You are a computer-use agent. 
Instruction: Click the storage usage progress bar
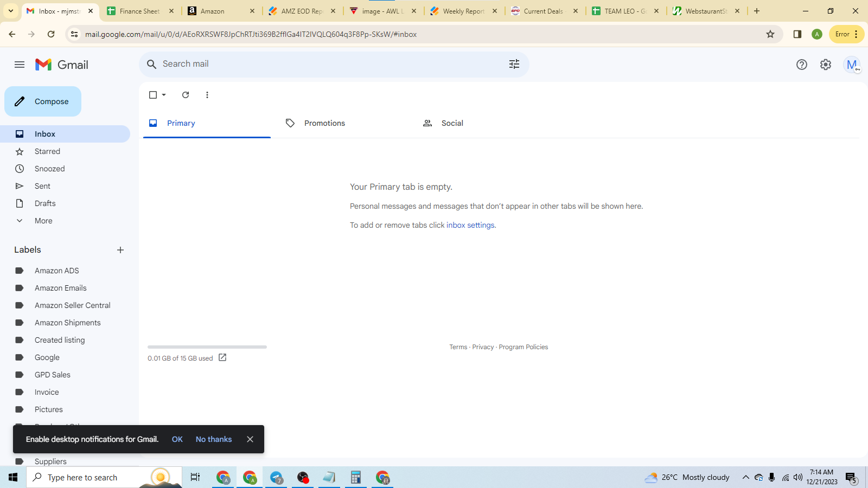207,347
